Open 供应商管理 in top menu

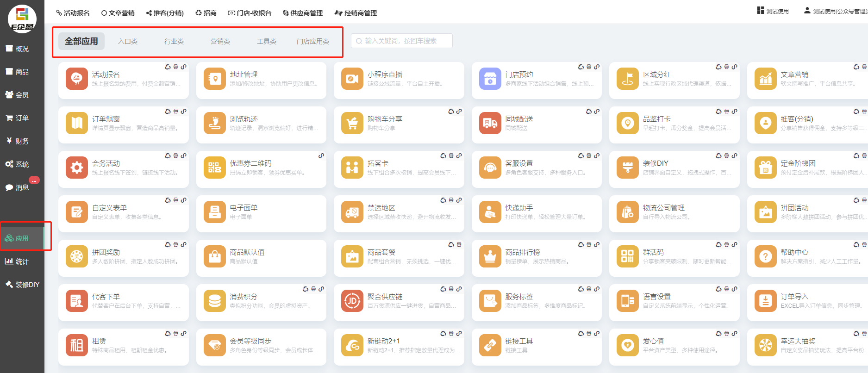pyautogui.click(x=303, y=13)
